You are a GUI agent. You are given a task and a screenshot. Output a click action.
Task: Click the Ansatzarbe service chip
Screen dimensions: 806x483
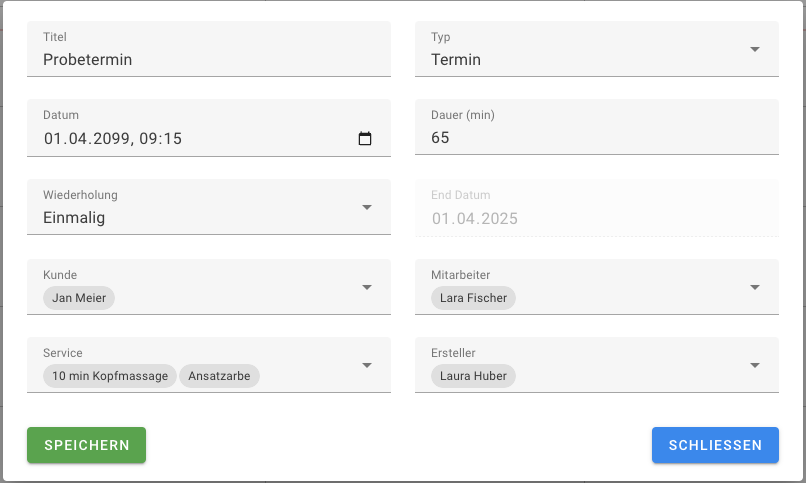point(220,376)
